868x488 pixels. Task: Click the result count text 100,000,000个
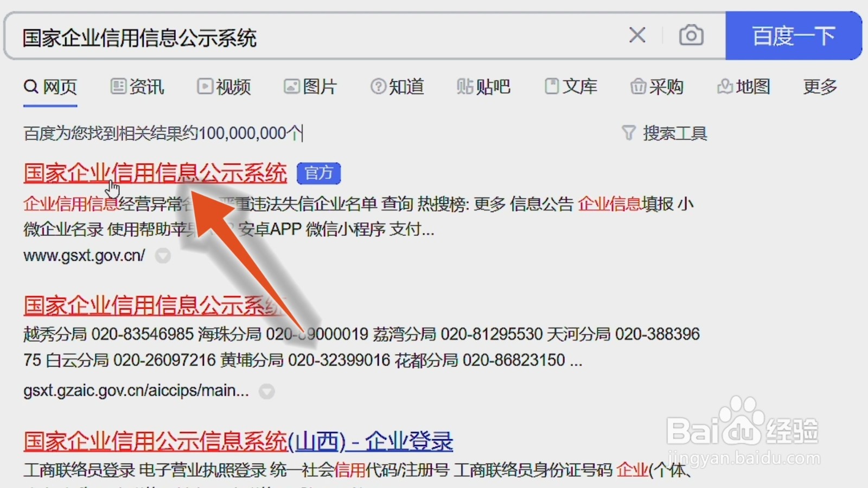[x=251, y=133]
